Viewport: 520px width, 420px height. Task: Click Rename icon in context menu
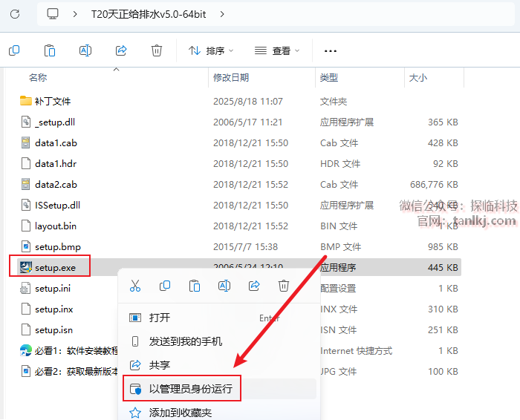pyautogui.click(x=224, y=286)
